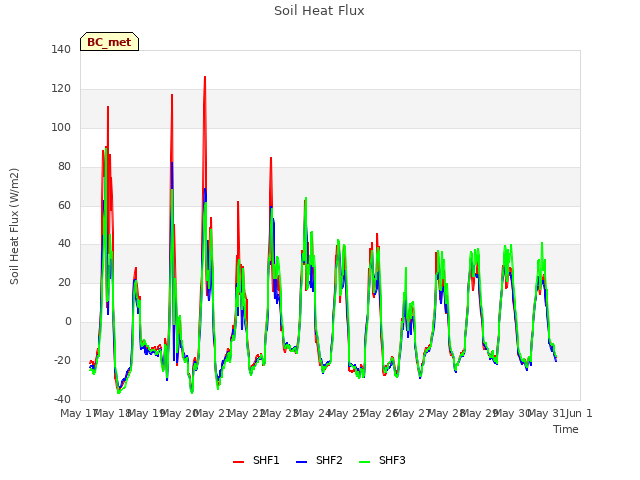The image size is (640, 480).
Task: Click the red SHF1 peak near 117
Action: click(172, 95)
